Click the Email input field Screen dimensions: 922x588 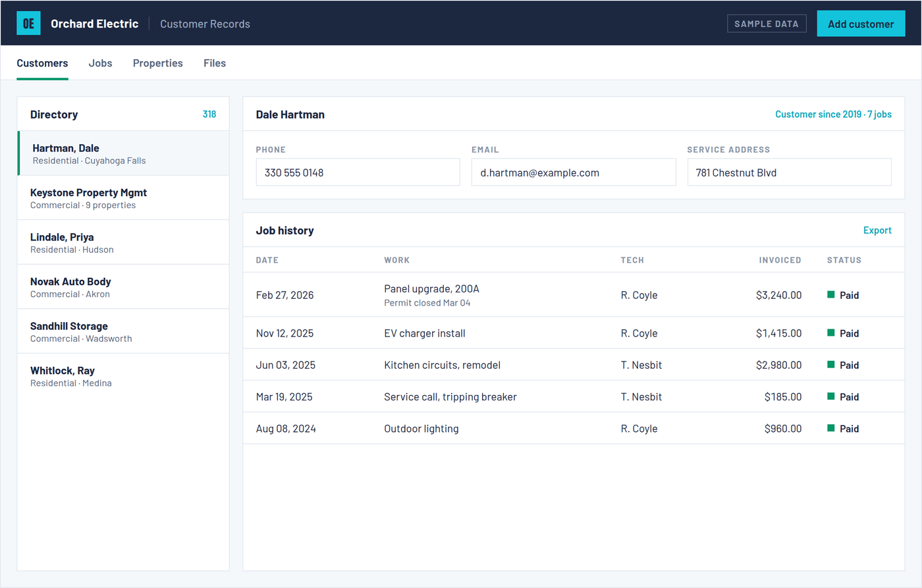click(x=574, y=173)
